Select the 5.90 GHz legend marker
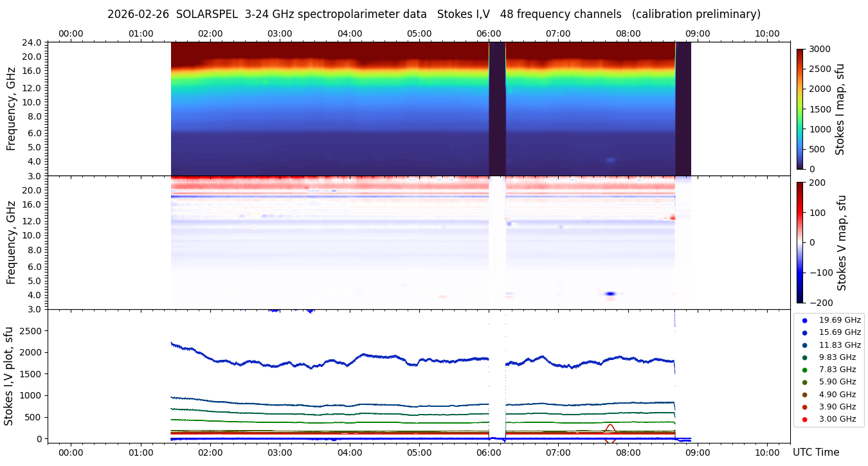Screen dimensions: 868x466 click(804, 382)
